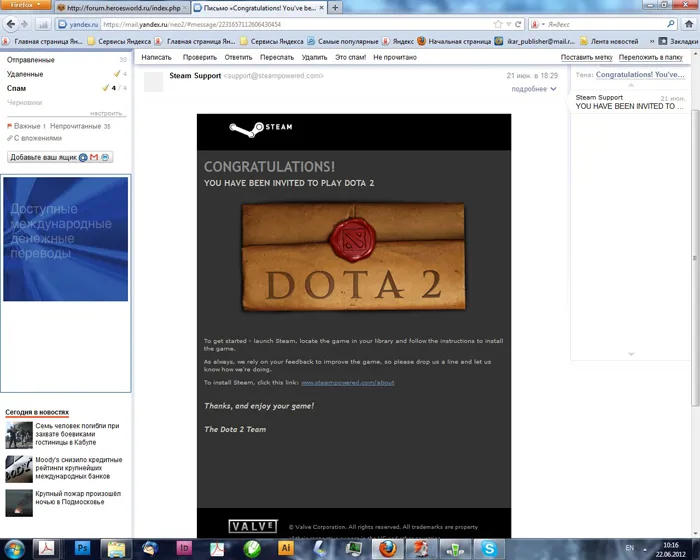Click Переслать to forward the message
This screenshot has width=700, height=560.
[x=277, y=57]
